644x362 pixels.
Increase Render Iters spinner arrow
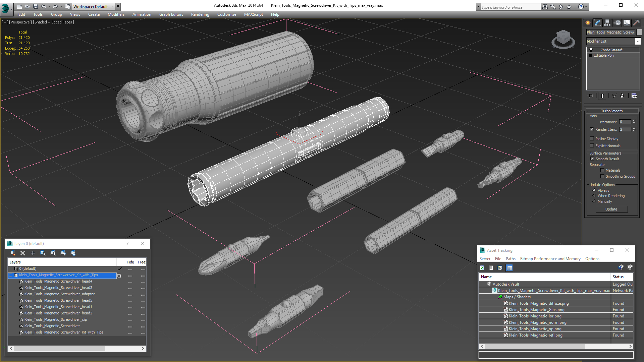[x=634, y=128]
